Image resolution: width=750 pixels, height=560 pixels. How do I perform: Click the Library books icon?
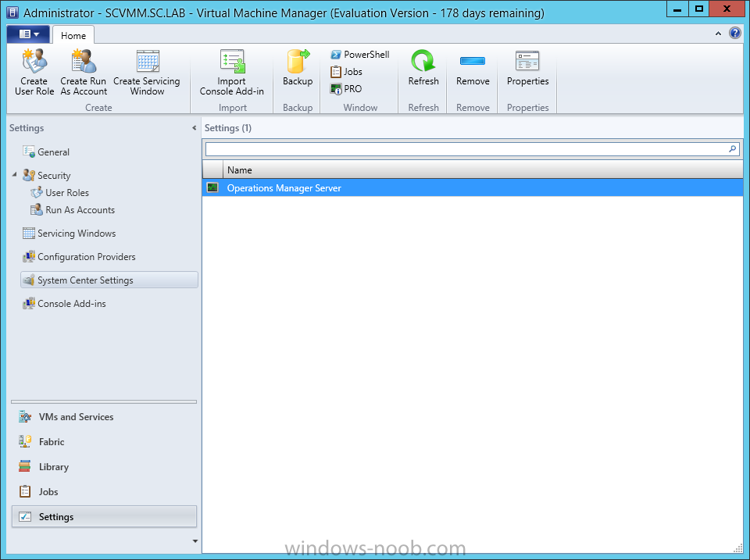pos(25,466)
